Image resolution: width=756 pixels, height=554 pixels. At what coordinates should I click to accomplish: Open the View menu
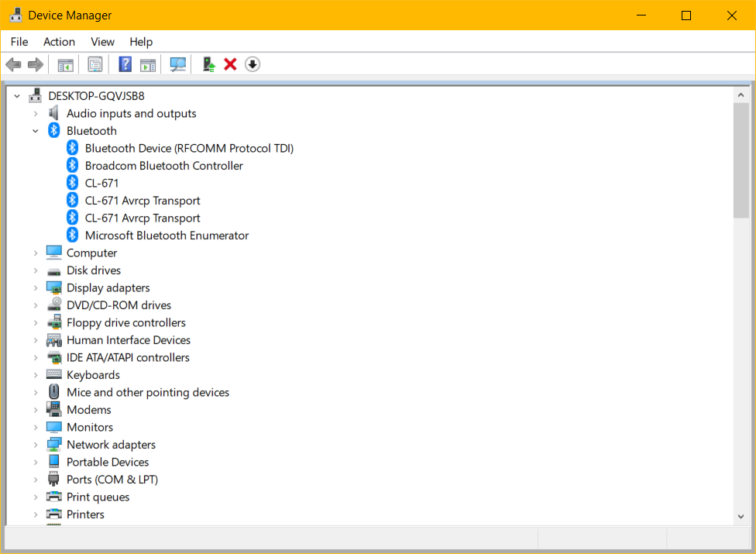point(102,41)
